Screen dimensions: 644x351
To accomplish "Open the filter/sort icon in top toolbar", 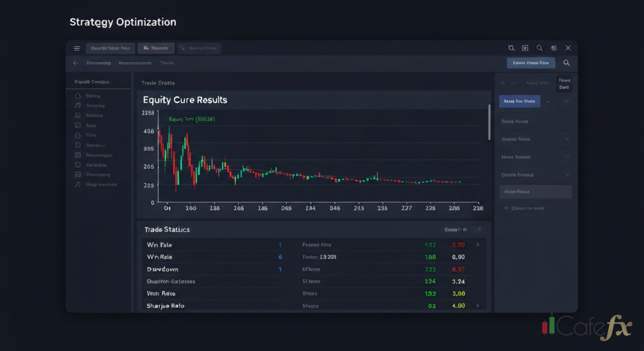I will [554, 48].
